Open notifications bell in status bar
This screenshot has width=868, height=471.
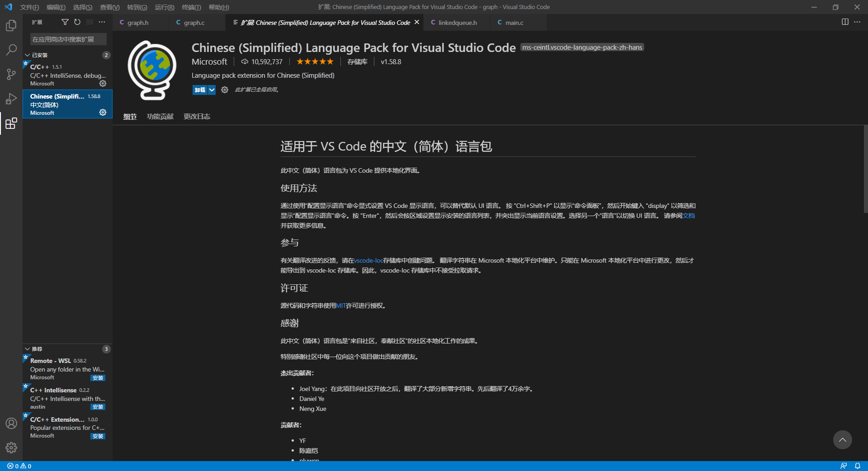[x=858, y=466]
